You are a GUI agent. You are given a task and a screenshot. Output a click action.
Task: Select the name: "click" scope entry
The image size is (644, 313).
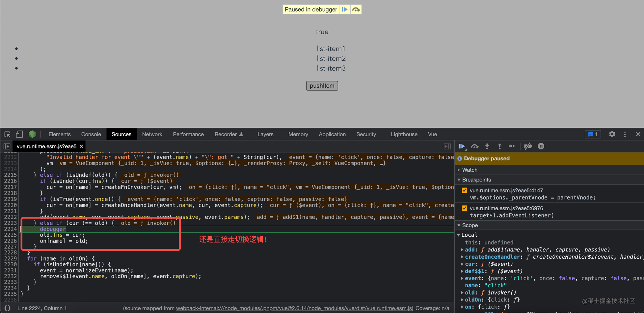pyautogui.click(x=486, y=286)
